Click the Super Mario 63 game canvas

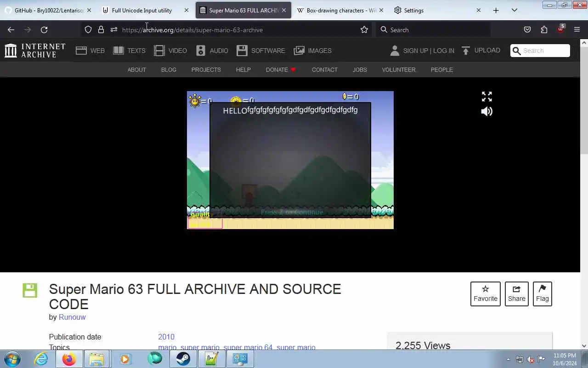point(290,160)
